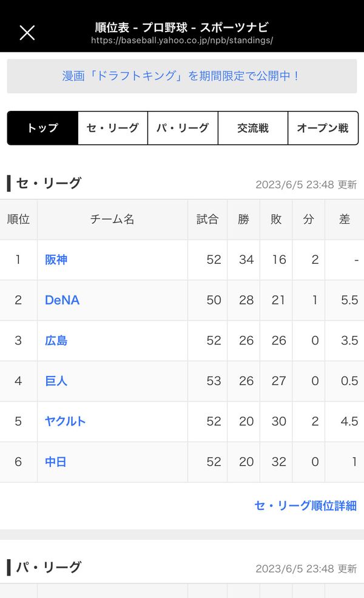The width and height of the screenshot is (364, 598).
Task: Open the 阪神 team page
Action: [x=56, y=260]
